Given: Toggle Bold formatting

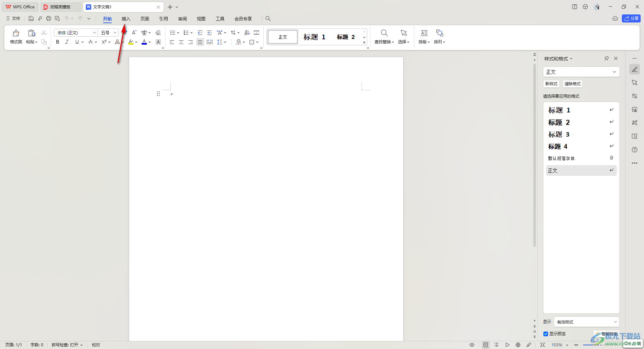Looking at the screenshot, I should (x=58, y=42).
